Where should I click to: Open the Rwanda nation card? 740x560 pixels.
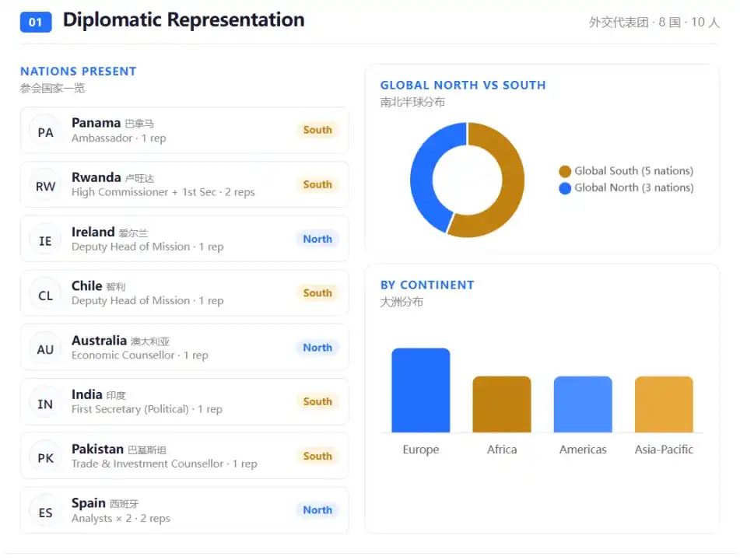click(x=184, y=184)
